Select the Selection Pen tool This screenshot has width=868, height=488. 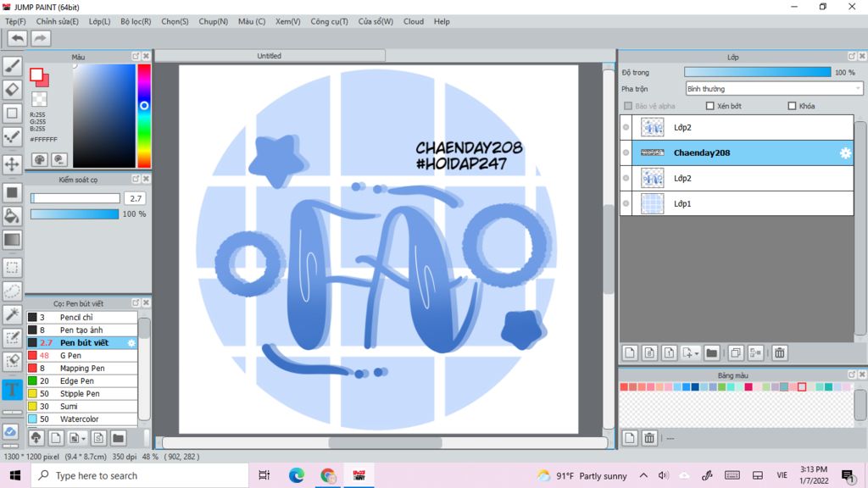point(12,338)
